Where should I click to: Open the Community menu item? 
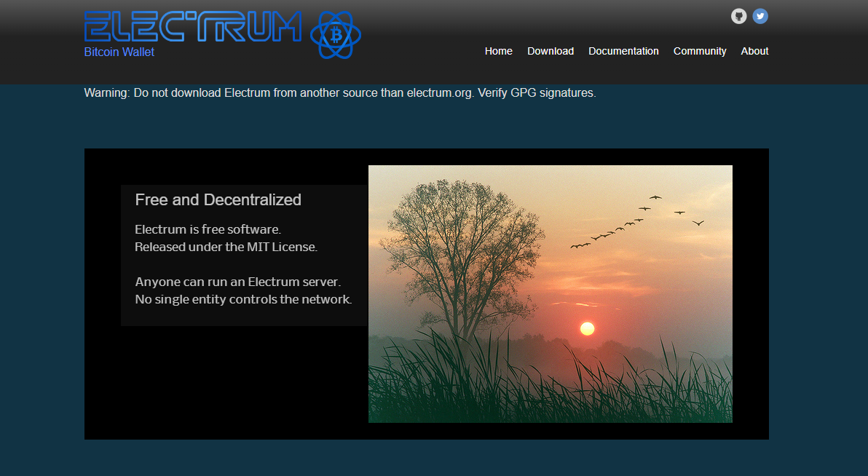(700, 51)
